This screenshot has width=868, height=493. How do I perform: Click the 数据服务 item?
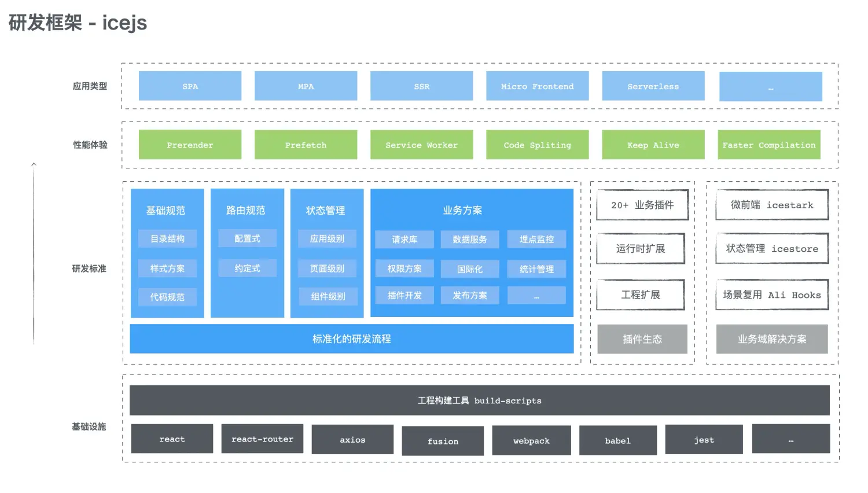(470, 239)
